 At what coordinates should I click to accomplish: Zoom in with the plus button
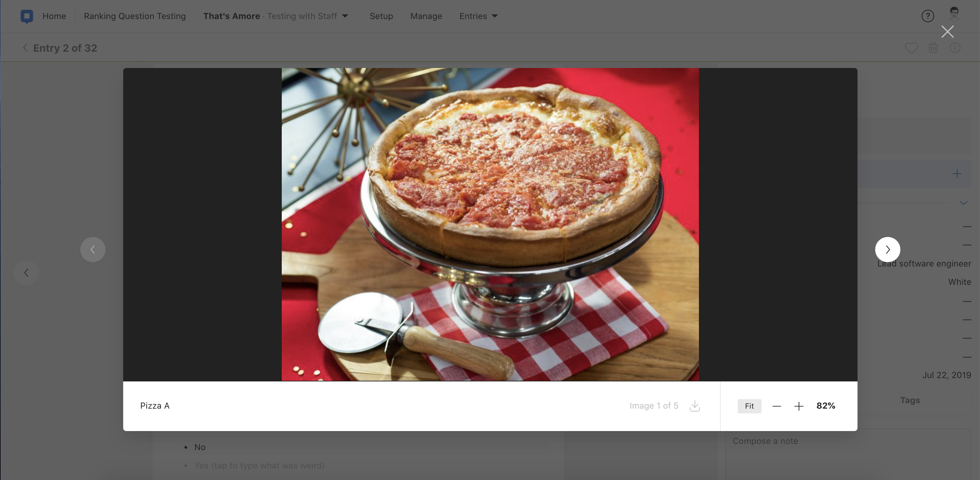799,406
